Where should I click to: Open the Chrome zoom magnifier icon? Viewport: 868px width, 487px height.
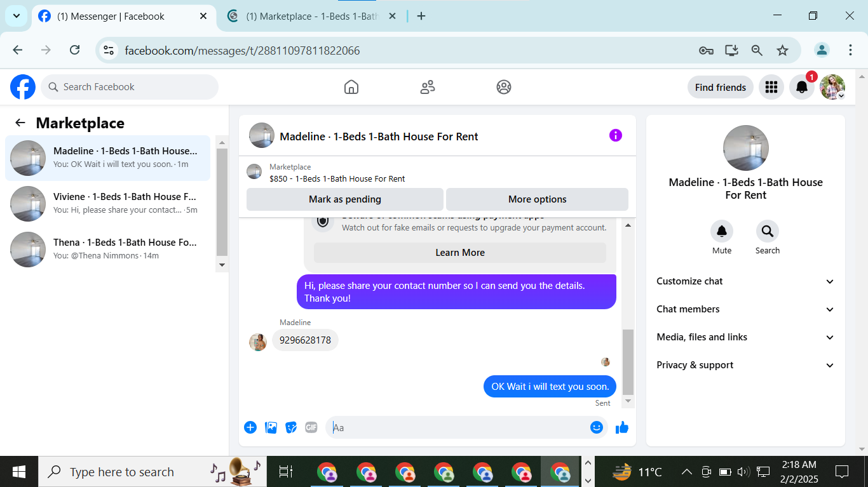pos(757,50)
